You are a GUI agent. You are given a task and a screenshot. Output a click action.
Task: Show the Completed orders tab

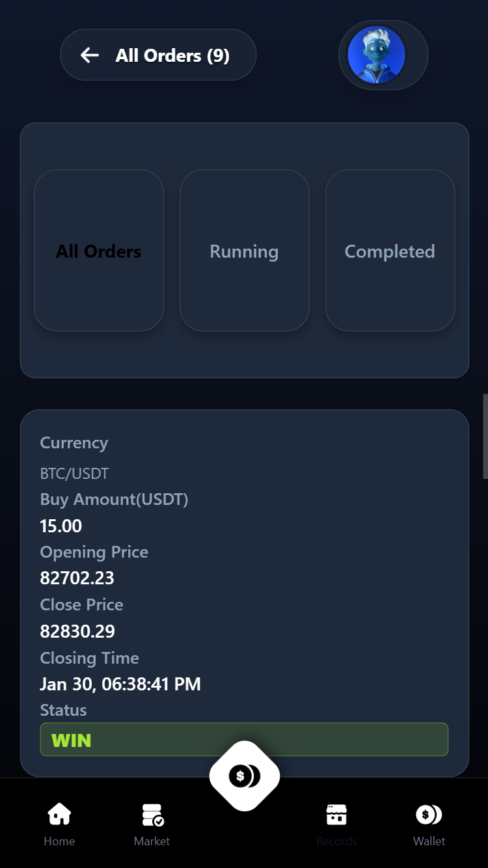(x=390, y=251)
